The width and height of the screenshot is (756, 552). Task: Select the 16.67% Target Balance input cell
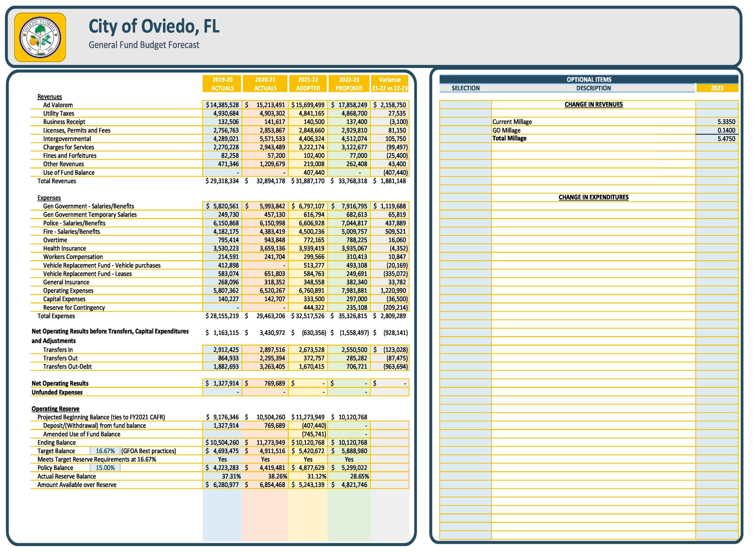click(x=105, y=451)
